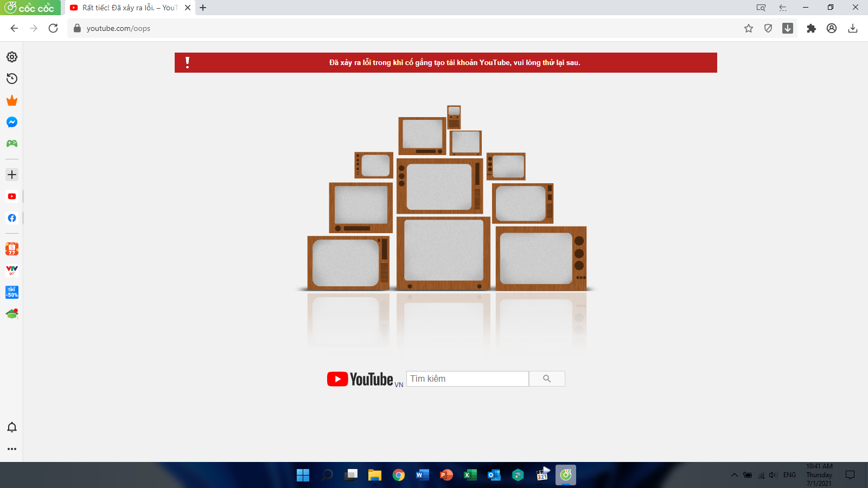Open YouTube shortcut in sidebar

pyautogui.click(x=12, y=196)
